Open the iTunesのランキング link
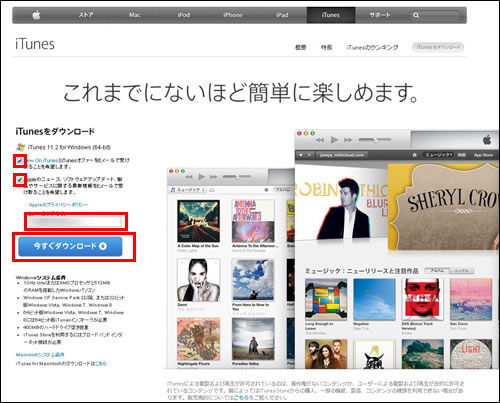This screenshot has width=500, height=403. coord(372,47)
